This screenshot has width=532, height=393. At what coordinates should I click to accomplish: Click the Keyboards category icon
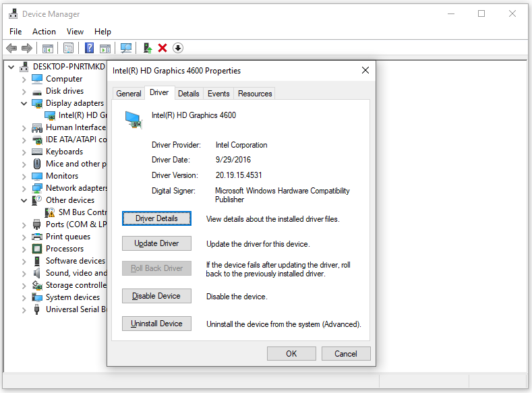tap(36, 152)
